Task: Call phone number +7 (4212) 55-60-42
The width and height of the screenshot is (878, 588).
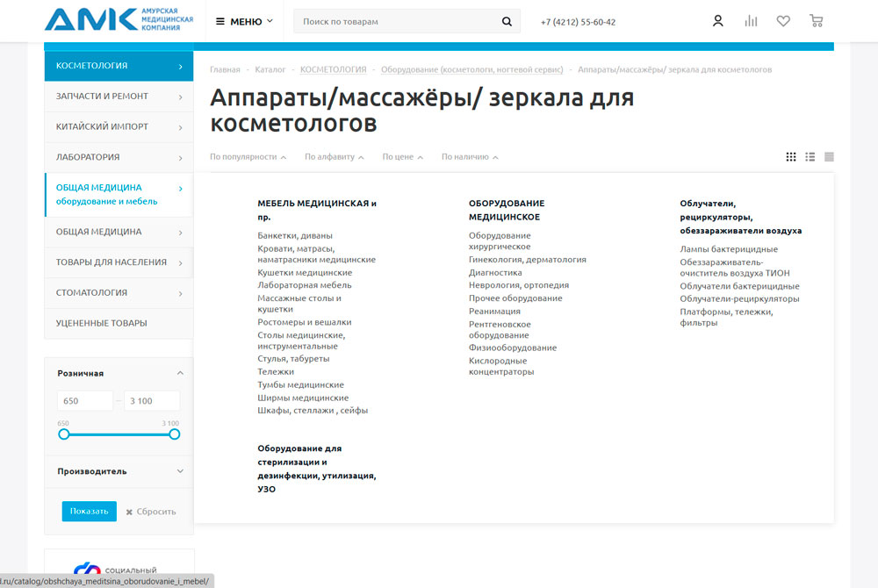Action: click(578, 22)
